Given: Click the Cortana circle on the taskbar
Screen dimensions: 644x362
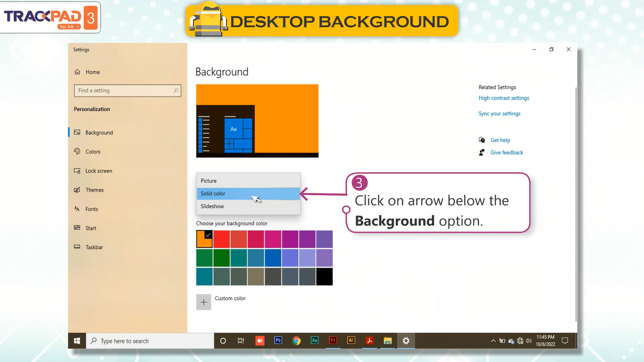Looking at the screenshot, I should pyautogui.click(x=223, y=341).
